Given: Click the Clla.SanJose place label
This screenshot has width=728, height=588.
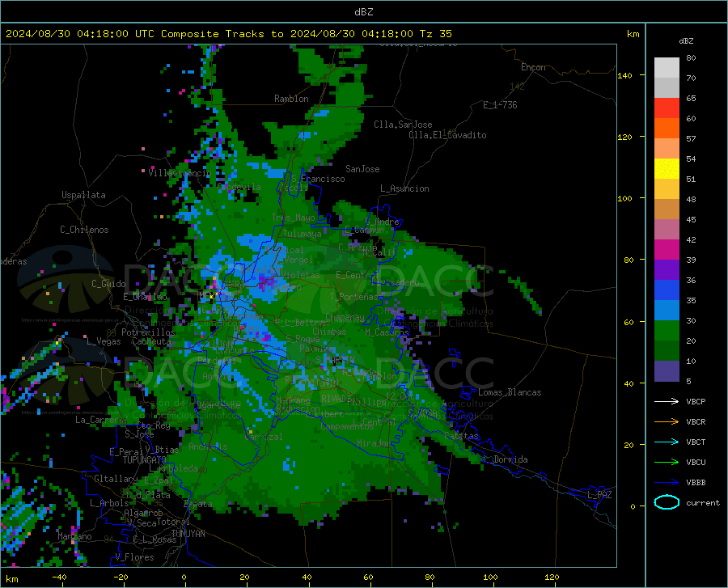Looking at the screenshot, I should coord(403,125).
